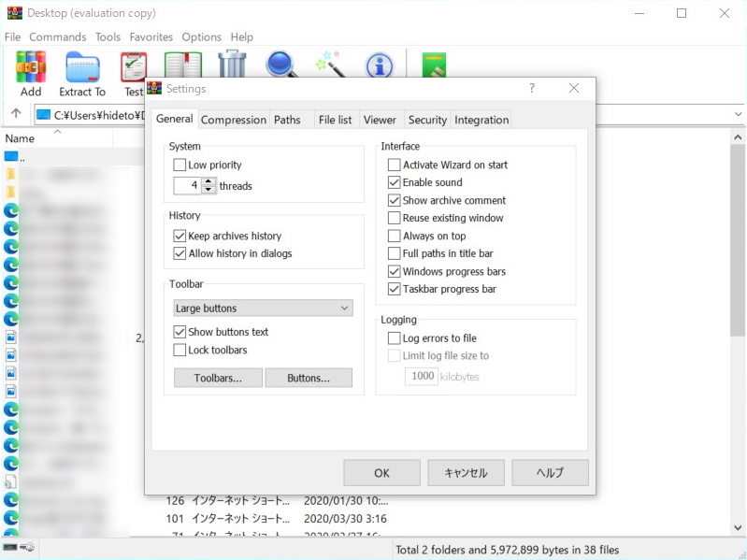The width and height of the screenshot is (747, 560).
Task: Click the 1000 kilobytes log size field
Action: click(x=422, y=376)
